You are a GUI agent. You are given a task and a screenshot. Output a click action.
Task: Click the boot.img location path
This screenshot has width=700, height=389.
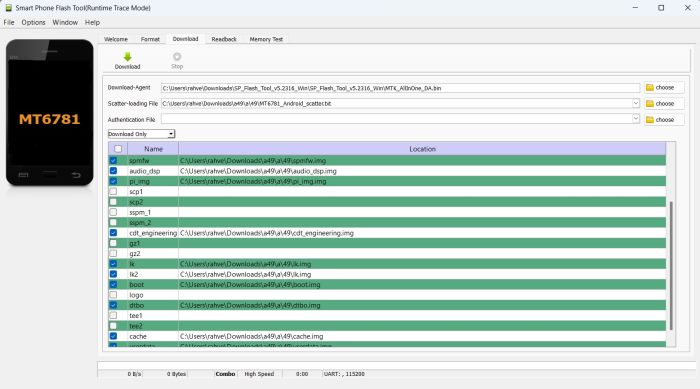coord(250,284)
